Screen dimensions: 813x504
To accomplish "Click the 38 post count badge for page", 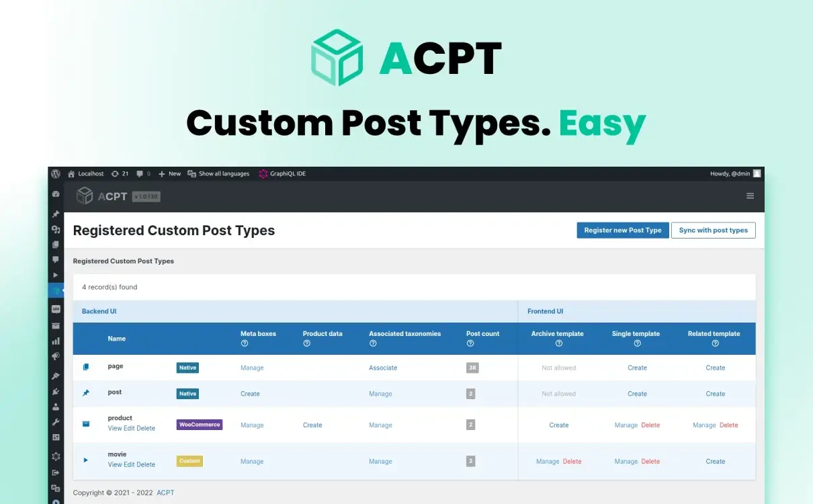I will [472, 368].
